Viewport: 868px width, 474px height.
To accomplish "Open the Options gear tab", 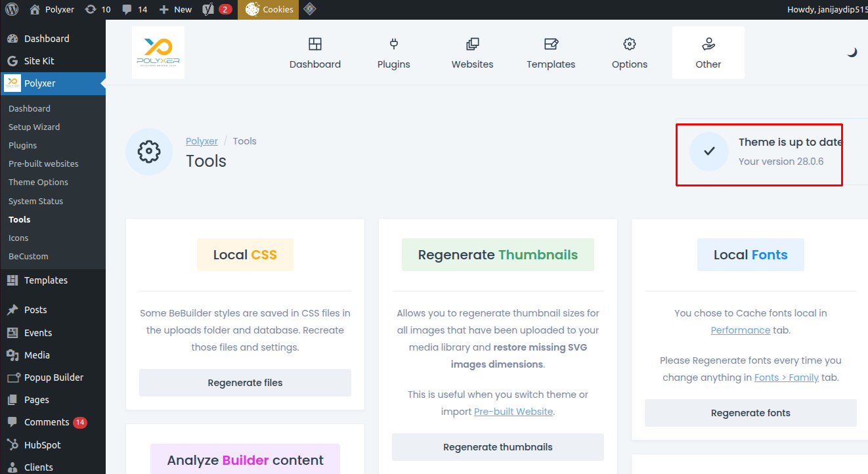I will tap(630, 53).
